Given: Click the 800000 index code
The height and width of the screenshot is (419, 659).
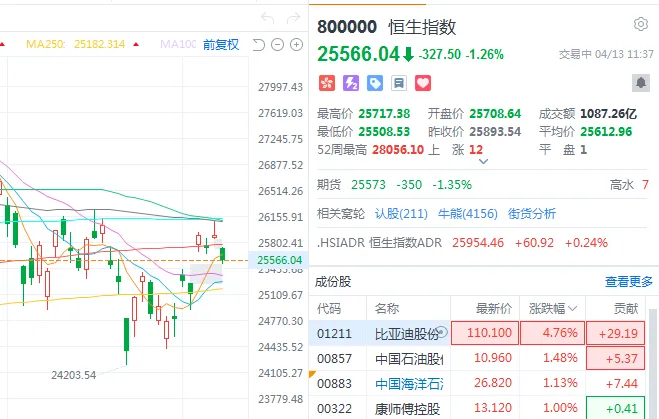Looking at the screenshot, I should pyautogui.click(x=347, y=27).
